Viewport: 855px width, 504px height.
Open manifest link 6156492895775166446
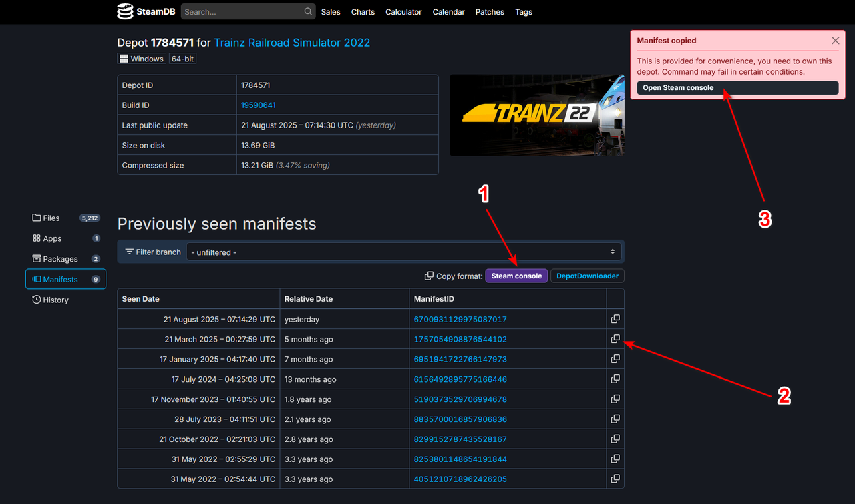(460, 379)
